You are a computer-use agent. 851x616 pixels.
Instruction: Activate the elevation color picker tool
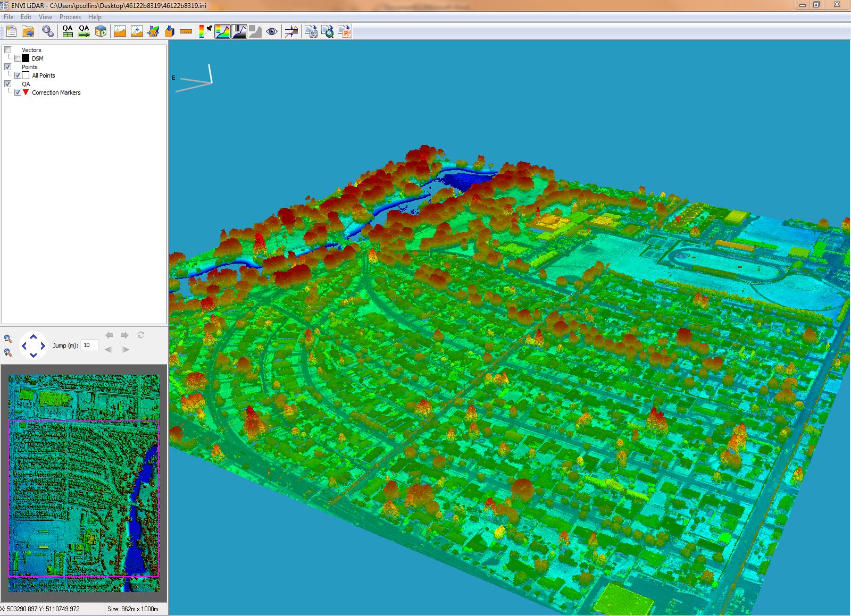(x=205, y=31)
